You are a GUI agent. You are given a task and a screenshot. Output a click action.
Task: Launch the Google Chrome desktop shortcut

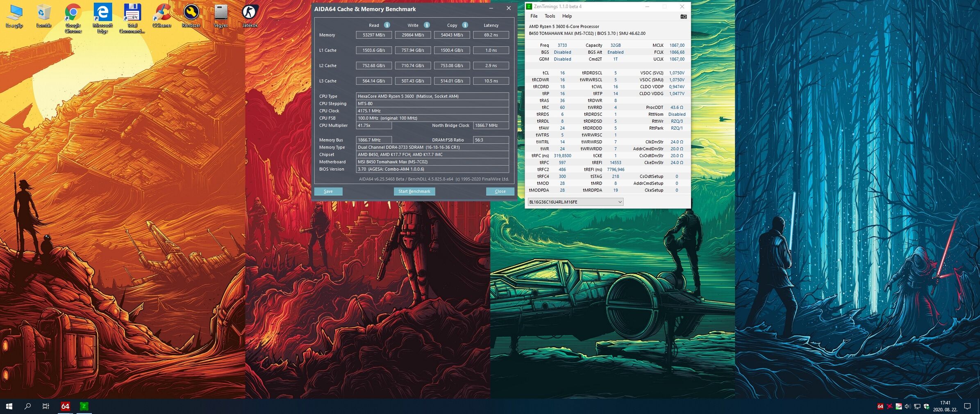coord(73,19)
